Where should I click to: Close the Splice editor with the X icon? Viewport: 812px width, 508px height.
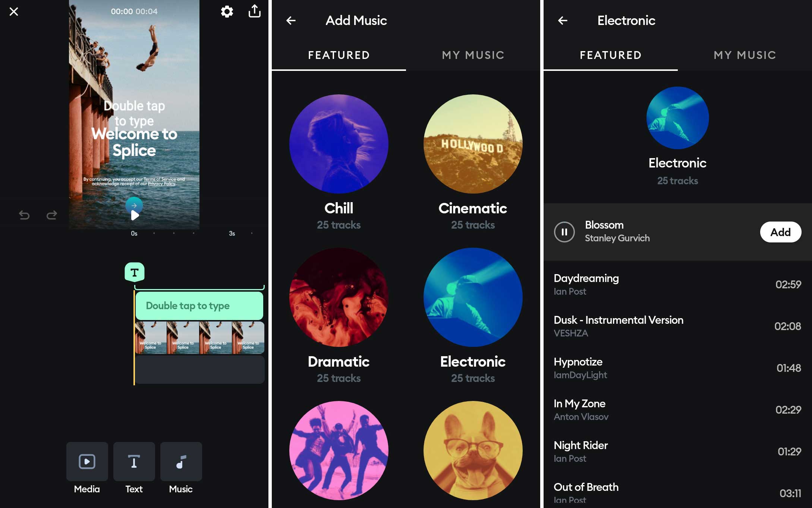(14, 12)
